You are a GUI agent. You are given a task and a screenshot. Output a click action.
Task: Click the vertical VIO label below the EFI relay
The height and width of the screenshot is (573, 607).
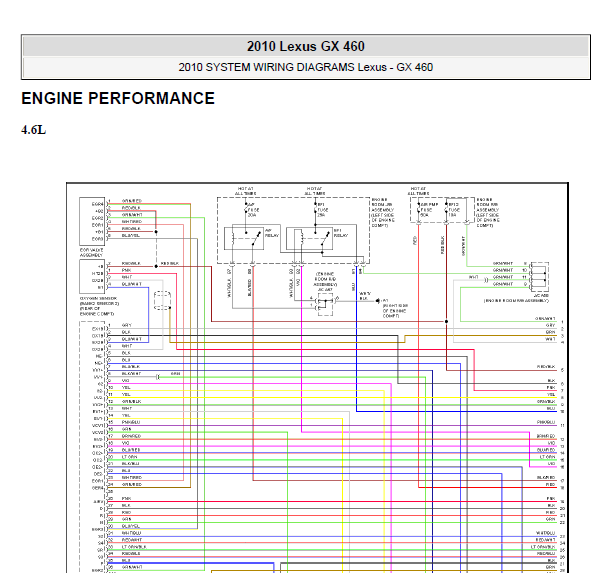(x=298, y=282)
